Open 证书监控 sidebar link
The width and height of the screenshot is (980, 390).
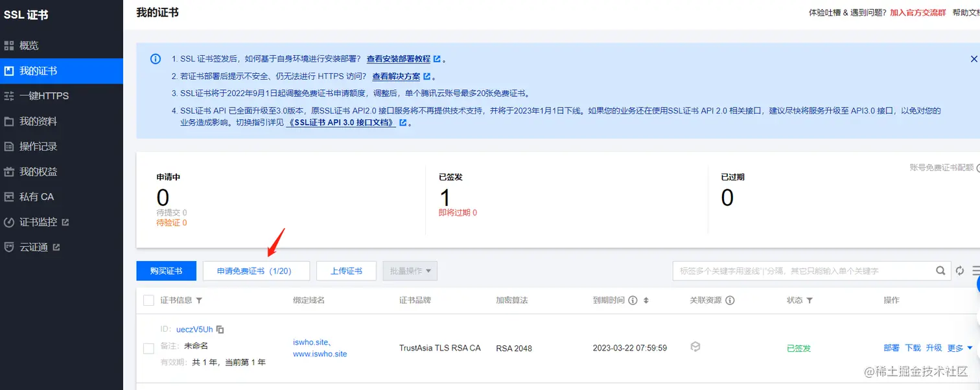(62, 222)
